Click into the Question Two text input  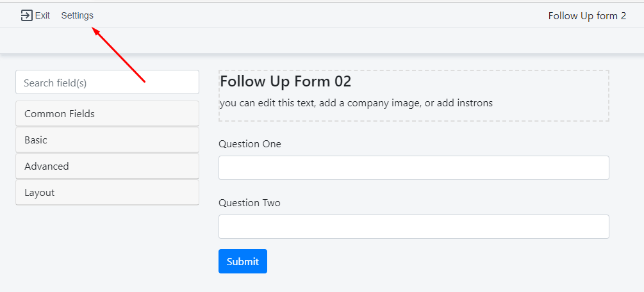(x=413, y=227)
